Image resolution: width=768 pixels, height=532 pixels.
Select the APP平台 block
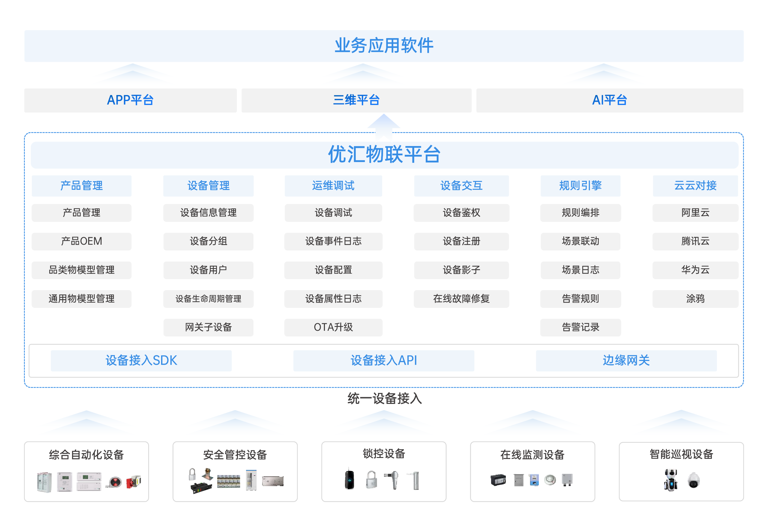(130, 100)
